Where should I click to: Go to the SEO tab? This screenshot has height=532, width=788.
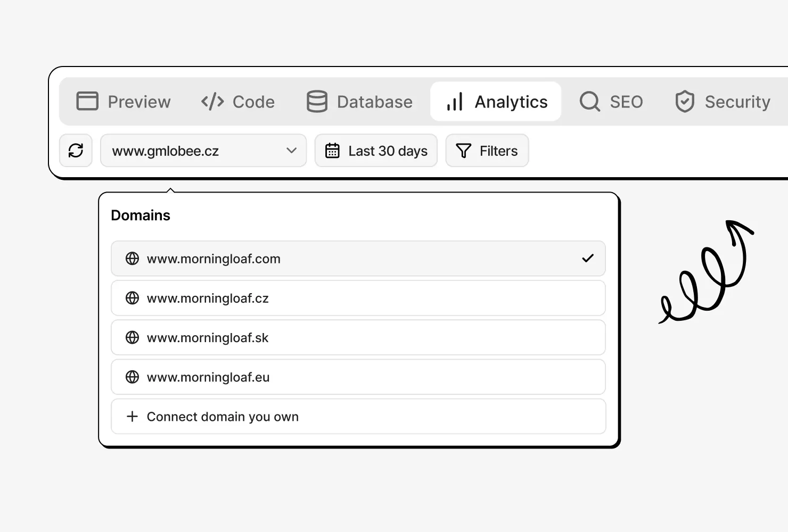[611, 102]
